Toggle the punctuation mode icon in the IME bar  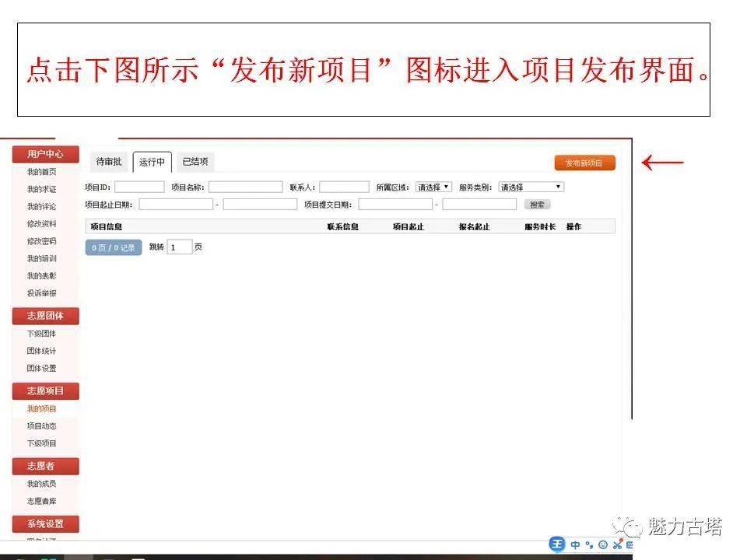[590, 544]
